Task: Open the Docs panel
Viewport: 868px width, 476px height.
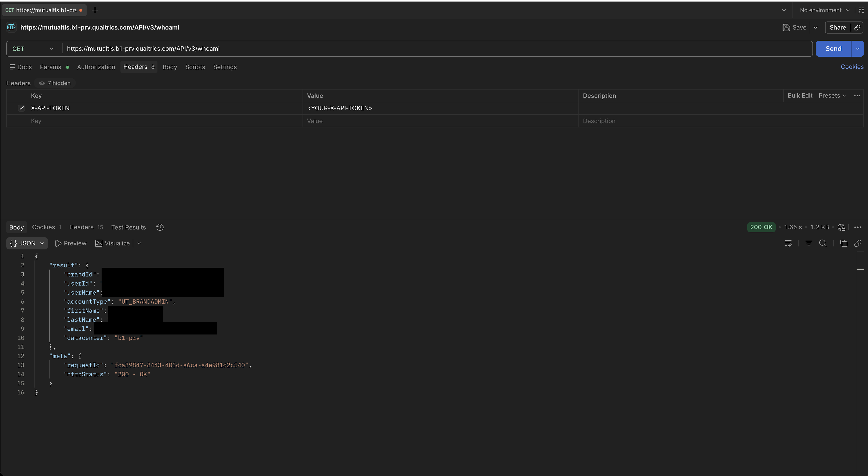Action: pos(21,67)
